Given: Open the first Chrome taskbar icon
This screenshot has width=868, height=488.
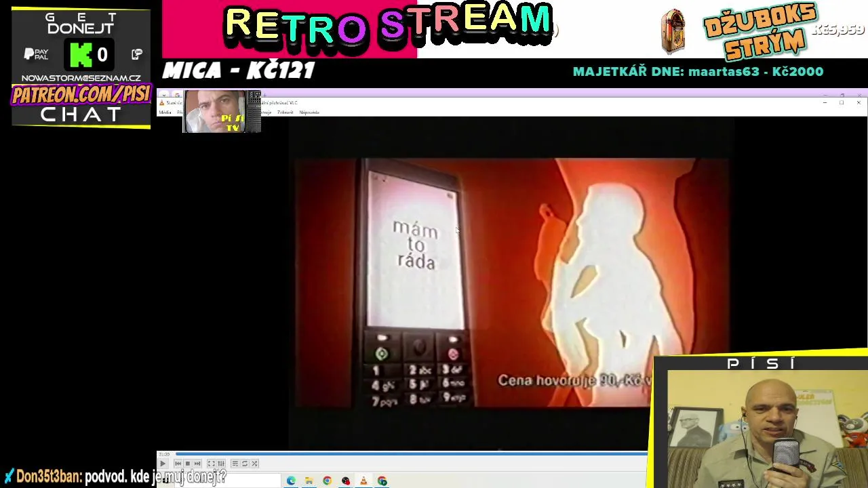Looking at the screenshot, I should pyautogui.click(x=327, y=481).
